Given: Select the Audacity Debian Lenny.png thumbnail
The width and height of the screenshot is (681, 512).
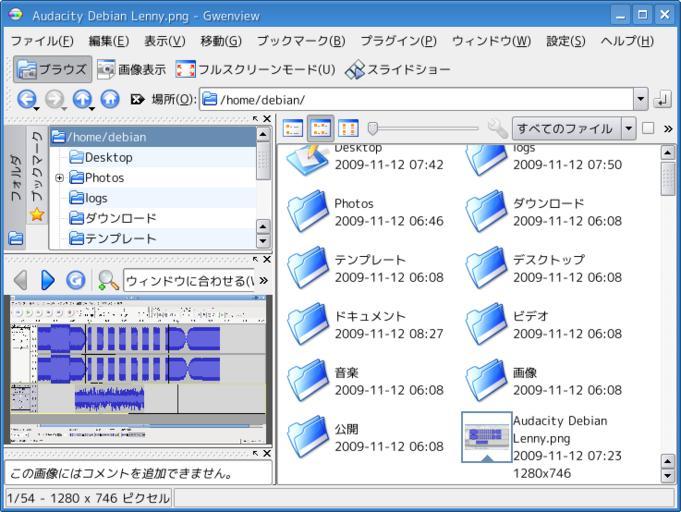Looking at the screenshot, I should coord(487,437).
